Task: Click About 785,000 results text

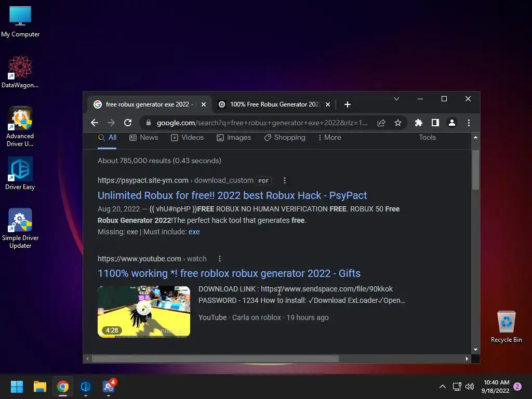Action: pos(159,161)
